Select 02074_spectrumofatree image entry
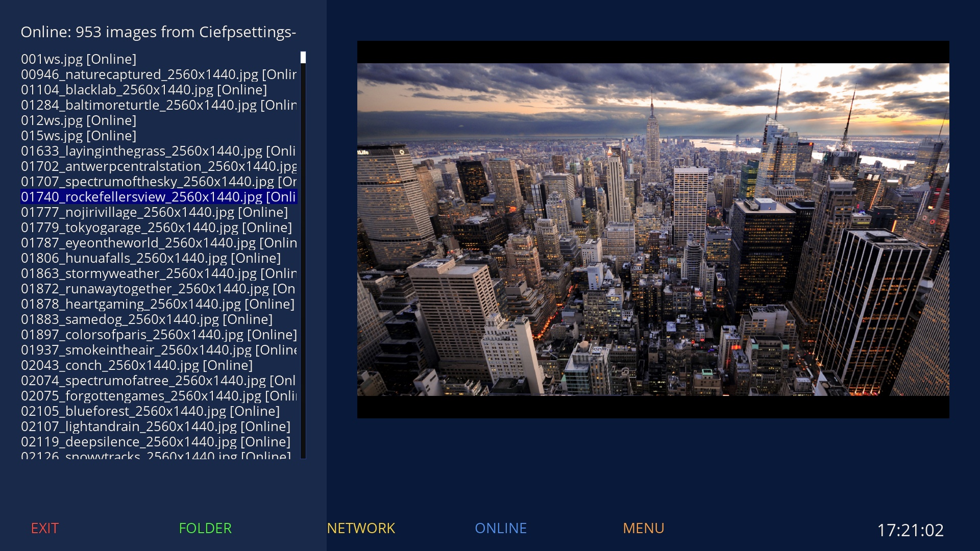Viewport: 980px width, 551px height. tap(159, 381)
